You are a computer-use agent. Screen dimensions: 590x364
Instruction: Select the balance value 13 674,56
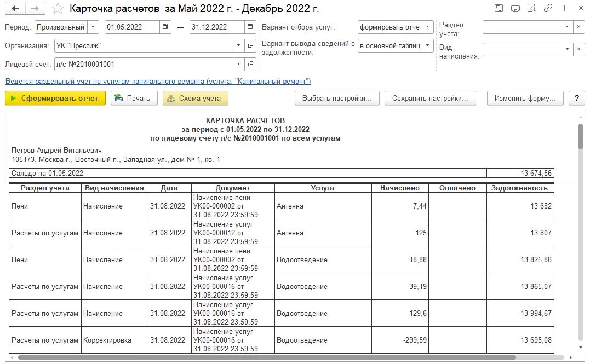pyautogui.click(x=520, y=174)
